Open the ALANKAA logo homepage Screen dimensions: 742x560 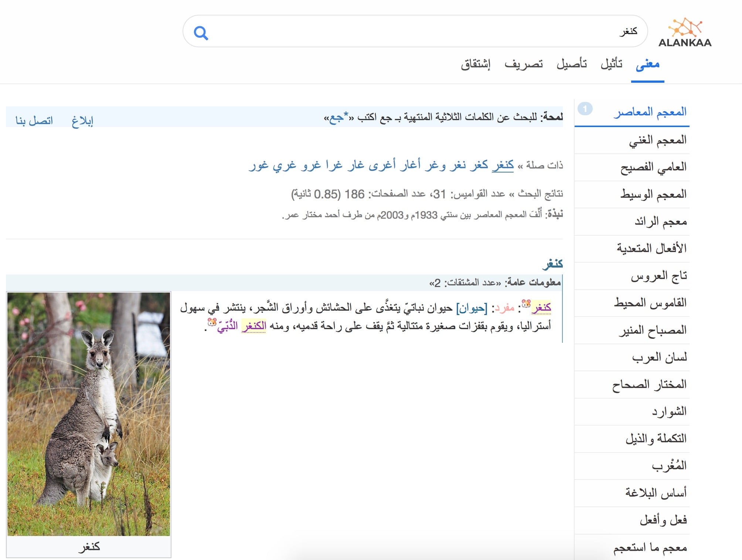685,32
